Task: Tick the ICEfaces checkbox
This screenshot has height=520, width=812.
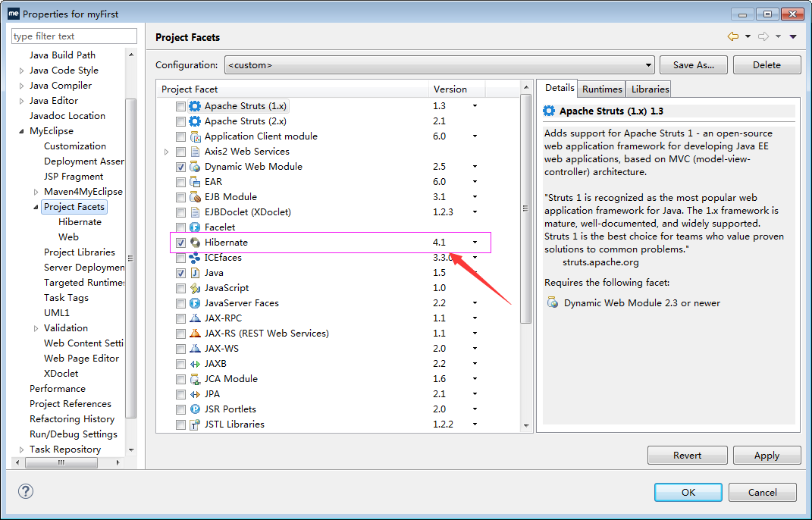Action: 180,258
